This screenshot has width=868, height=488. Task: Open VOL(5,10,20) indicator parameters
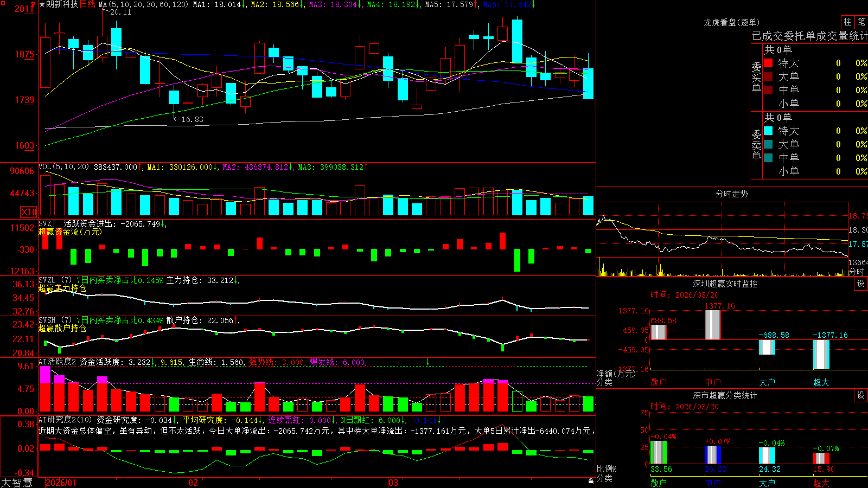pos(63,167)
